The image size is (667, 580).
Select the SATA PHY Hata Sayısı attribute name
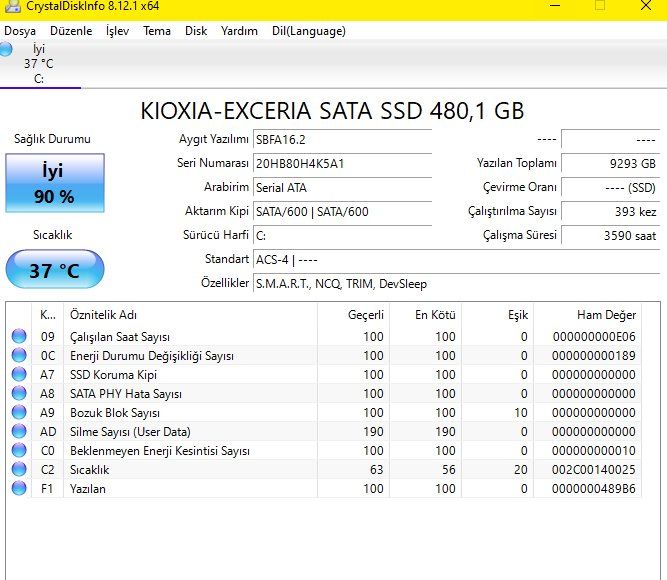pyautogui.click(x=126, y=394)
